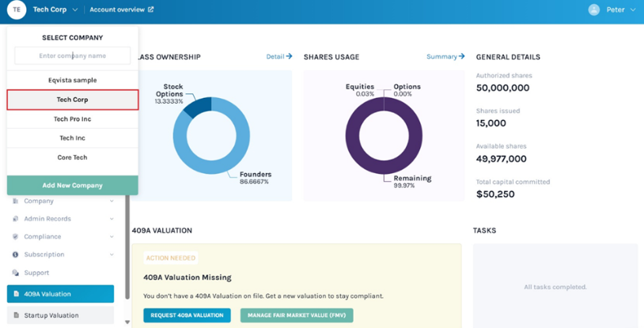644x328 pixels.
Task: Choose Tech Inc company
Action: point(73,138)
